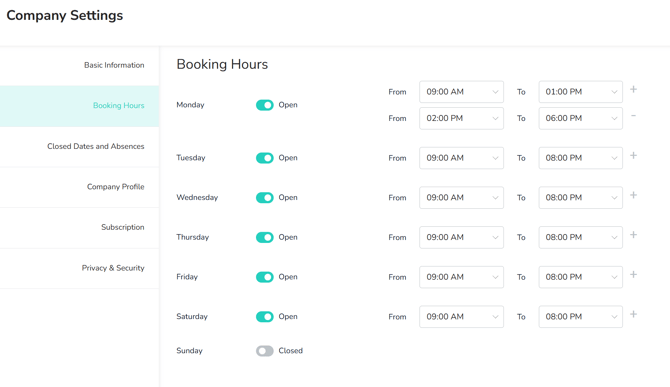Click the Monday day label
This screenshot has width=670, height=387.
190,105
